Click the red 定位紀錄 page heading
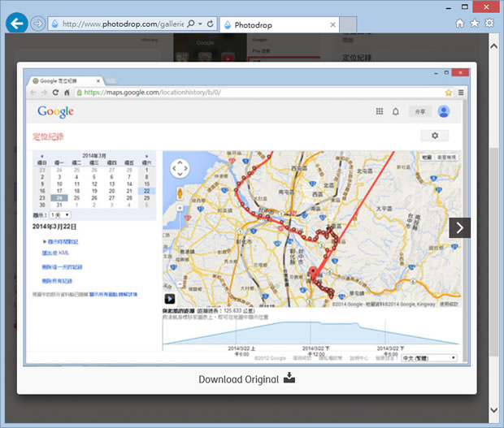 (x=48, y=136)
